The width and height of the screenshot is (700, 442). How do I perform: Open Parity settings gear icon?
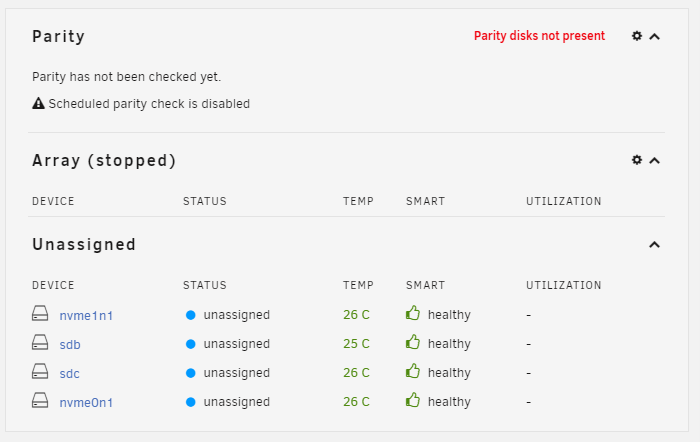click(637, 36)
